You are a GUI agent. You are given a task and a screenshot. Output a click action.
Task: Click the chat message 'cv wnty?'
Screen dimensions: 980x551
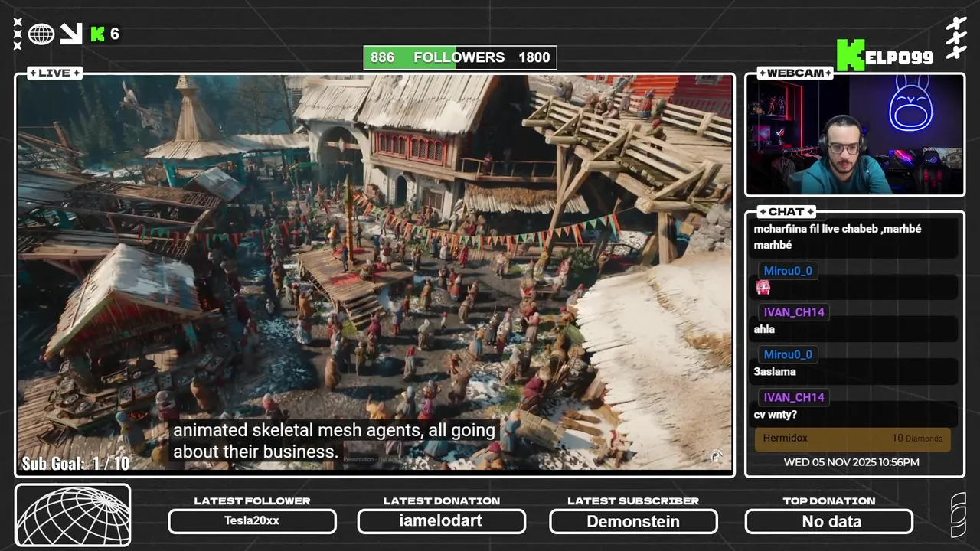click(776, 414)
